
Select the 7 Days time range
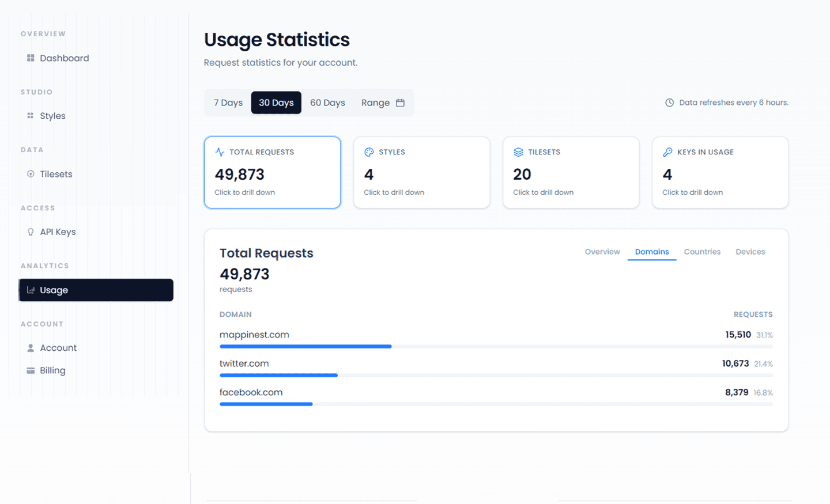(x=228, y=103)
